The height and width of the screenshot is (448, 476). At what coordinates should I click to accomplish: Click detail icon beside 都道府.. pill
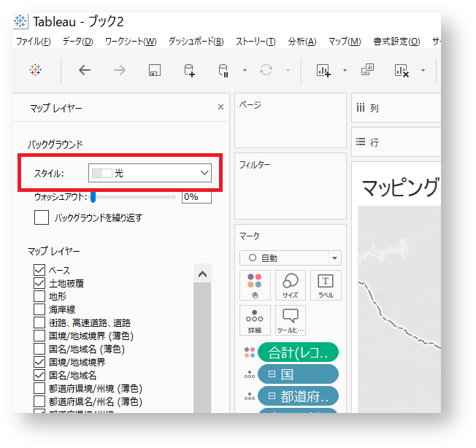250,396
